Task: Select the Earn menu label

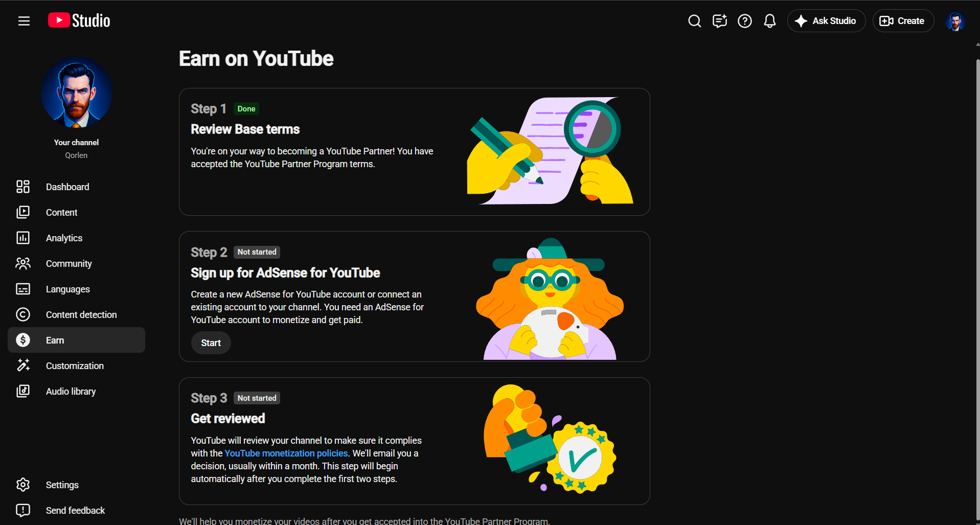Action: (x=55, y=340)
